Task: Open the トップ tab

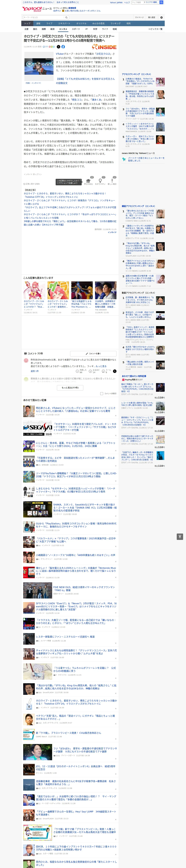Action: (x=27, y=24)
